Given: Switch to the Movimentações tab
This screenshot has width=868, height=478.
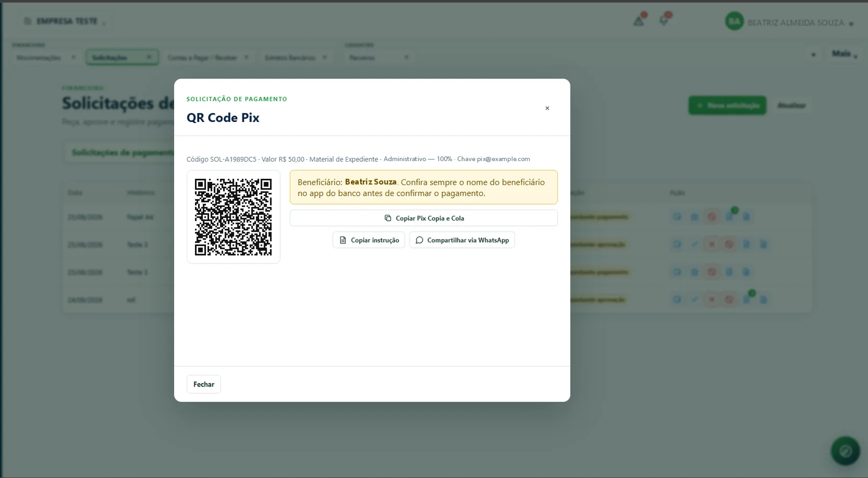Looking at the screenshot, I should pyautogui.click(x=39, y=58).
